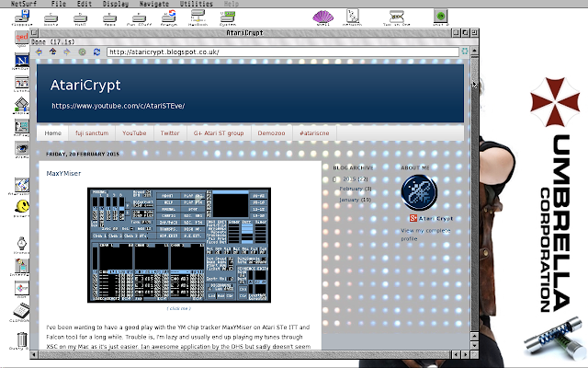
Task: Launch the yellow smiley face icon
Action: point(22,208)
